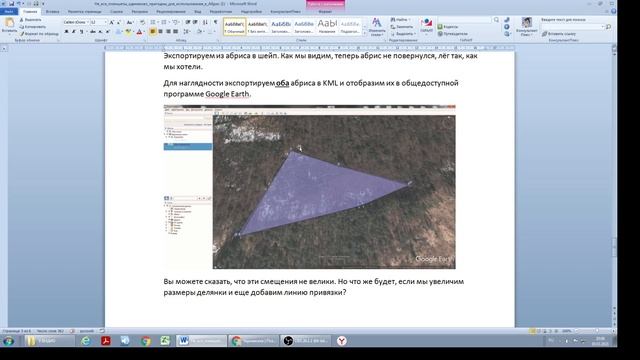Click the numbered list icon
This screenshot has width=640, height=360.
(x=164, y=22)
